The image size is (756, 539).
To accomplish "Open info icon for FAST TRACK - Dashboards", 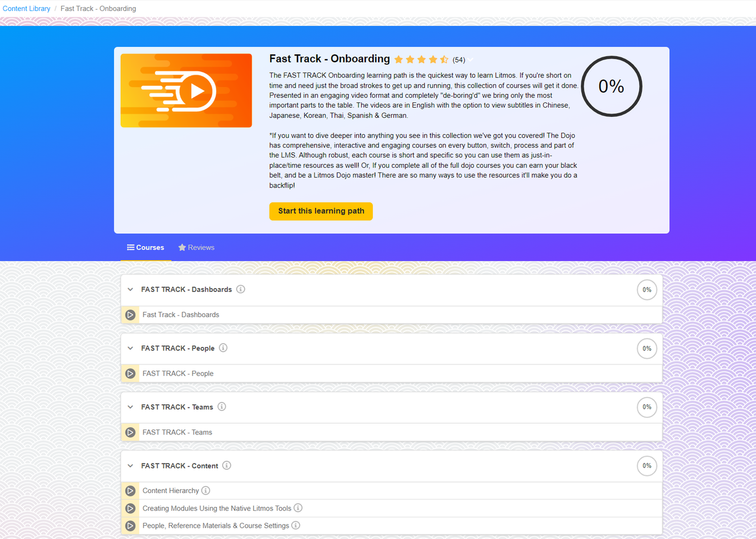I will (240, 289).
